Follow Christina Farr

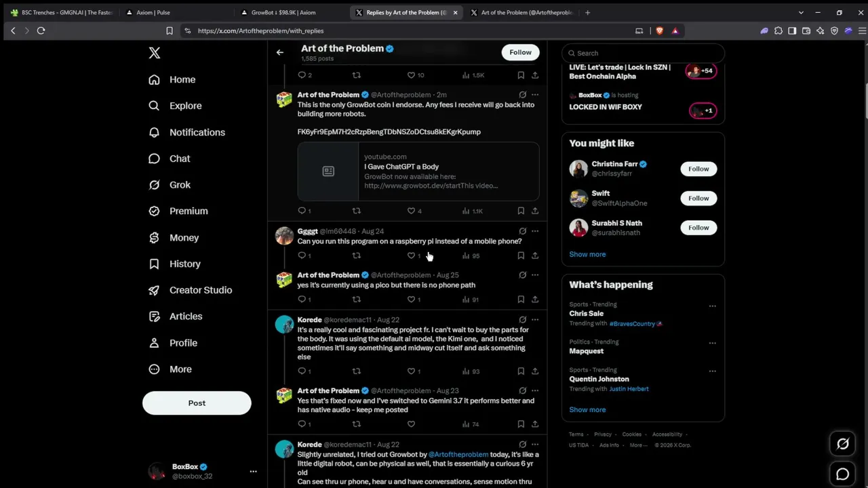point(698,169)
